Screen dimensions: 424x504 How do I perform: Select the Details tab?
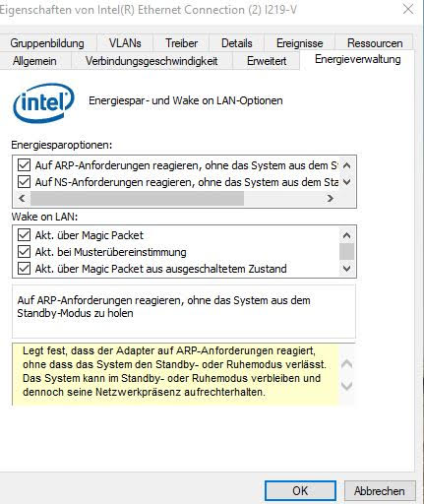pos(237,43)
